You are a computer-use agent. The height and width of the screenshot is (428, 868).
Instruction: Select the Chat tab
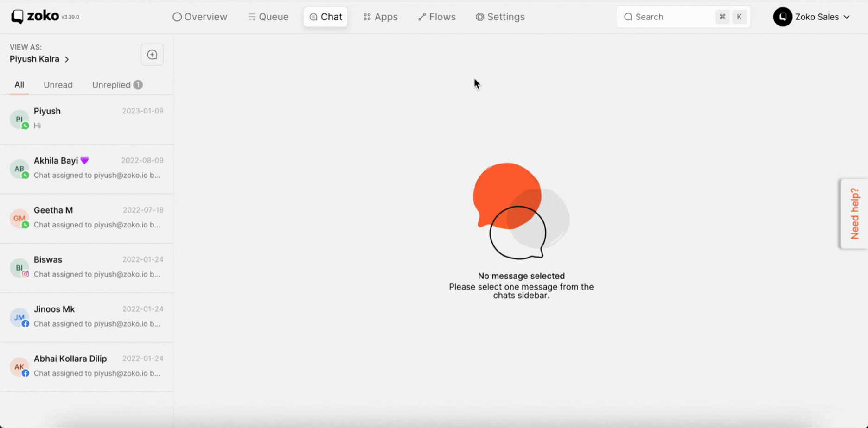click(325, 17)
